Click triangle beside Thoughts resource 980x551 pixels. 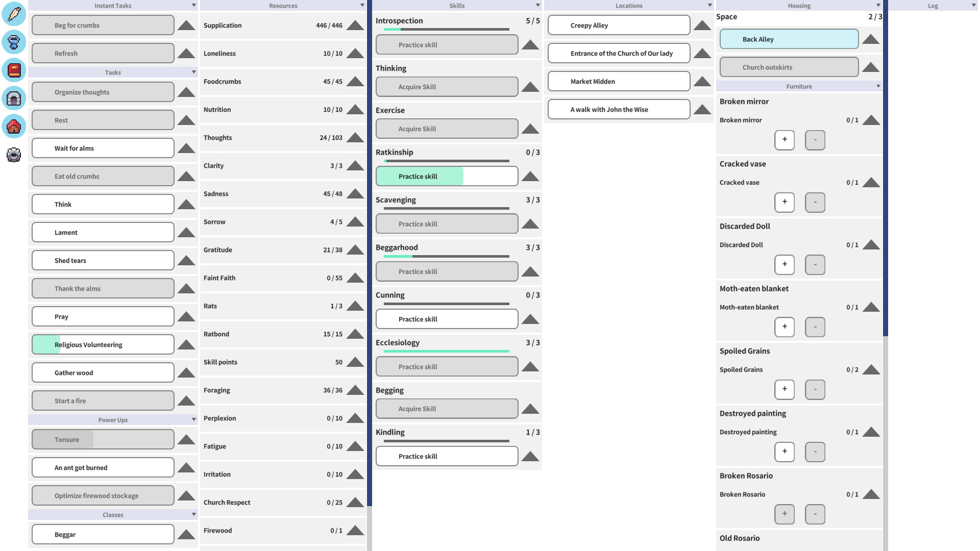point(355,137)
